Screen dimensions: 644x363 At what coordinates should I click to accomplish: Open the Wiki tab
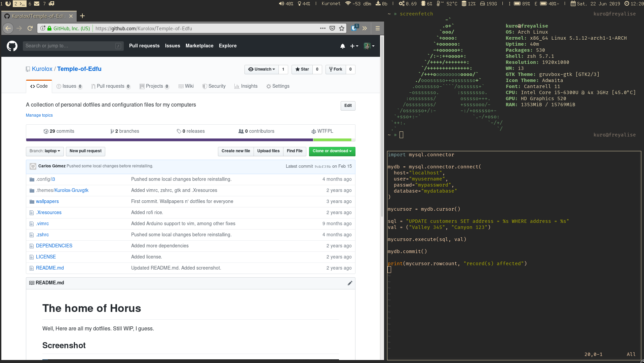[x=186, y=86]
